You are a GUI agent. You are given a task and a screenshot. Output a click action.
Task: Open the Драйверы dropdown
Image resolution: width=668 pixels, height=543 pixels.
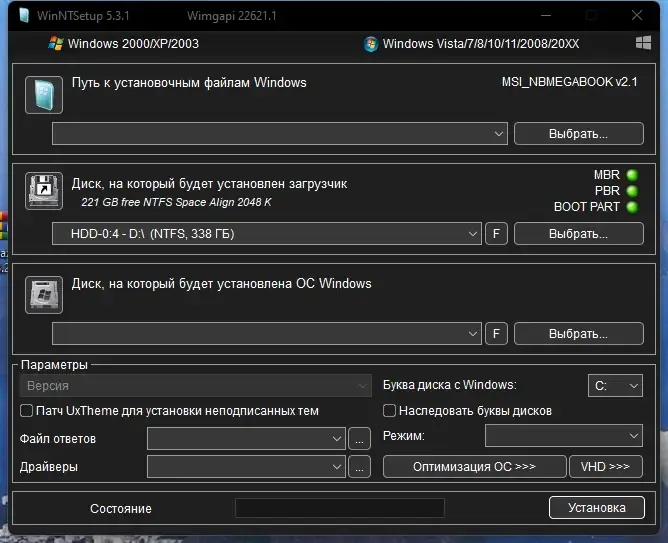pyautogui.click(x=246, y=467)
